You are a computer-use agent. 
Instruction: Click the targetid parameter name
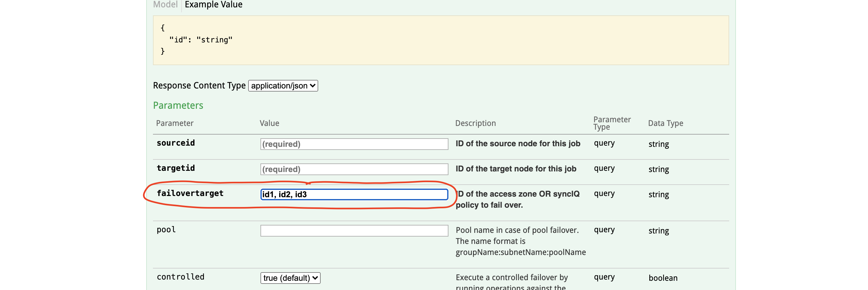coord(176,168)
